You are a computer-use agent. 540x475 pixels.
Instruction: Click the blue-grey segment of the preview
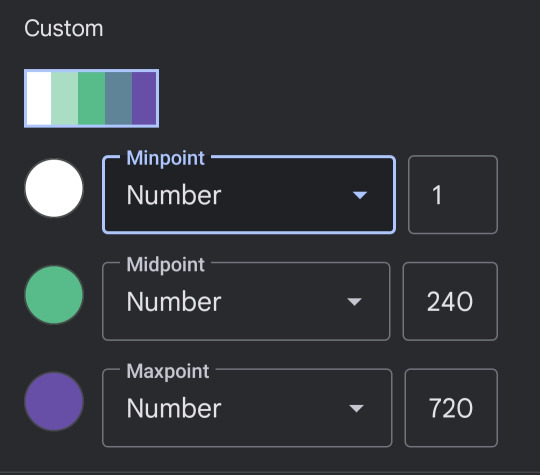click(118, 98)
